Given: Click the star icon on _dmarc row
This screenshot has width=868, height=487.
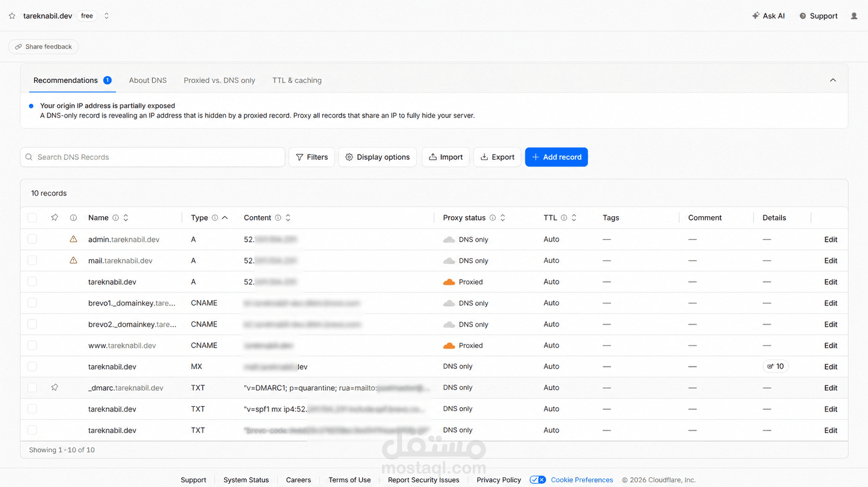Looking at the screenshot, I should pyautogui.click(x=54, y=387).
